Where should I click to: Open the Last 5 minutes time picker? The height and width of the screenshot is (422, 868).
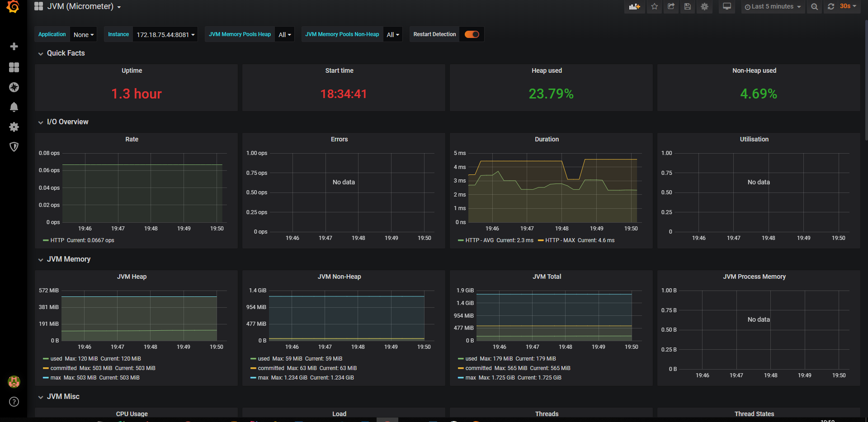[x=773, y=7]
